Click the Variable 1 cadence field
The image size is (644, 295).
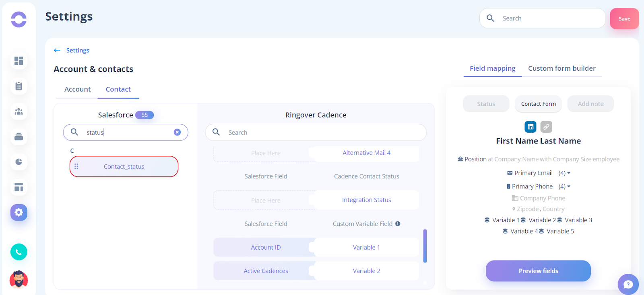point(367,247)
